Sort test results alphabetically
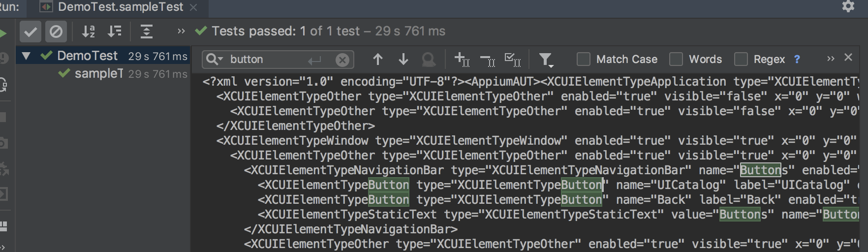 click(x=89, y=32)
